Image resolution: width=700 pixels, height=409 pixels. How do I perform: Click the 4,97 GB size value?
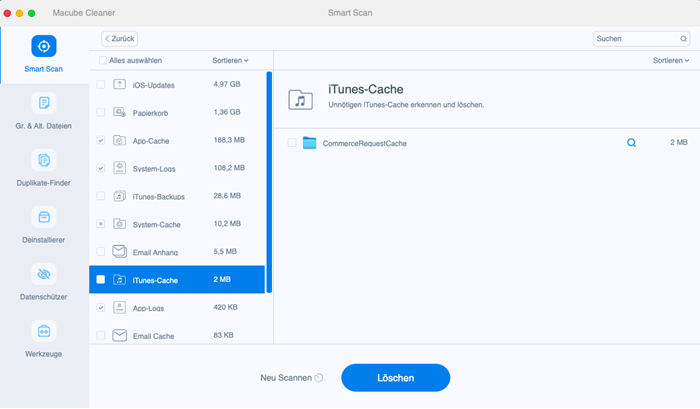[227, 84]
